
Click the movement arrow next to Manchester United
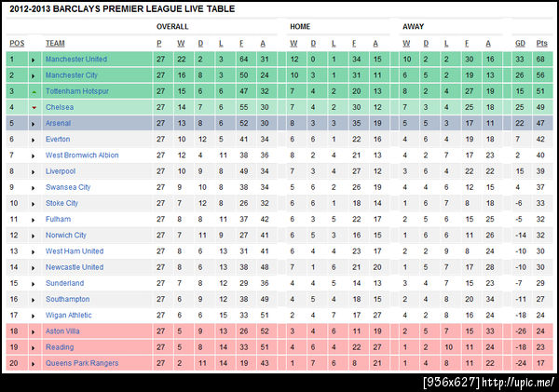tap(34, 60)
